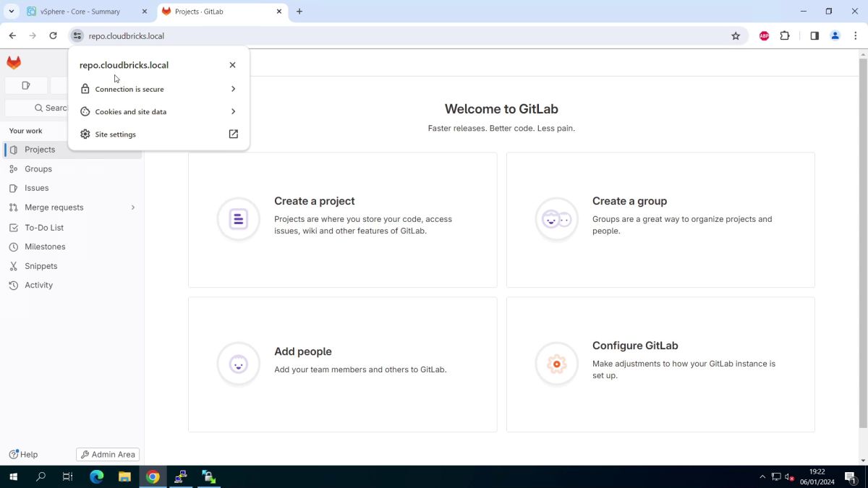
Task: Open the Chrome profile menu
Action: tap(835, 35)
